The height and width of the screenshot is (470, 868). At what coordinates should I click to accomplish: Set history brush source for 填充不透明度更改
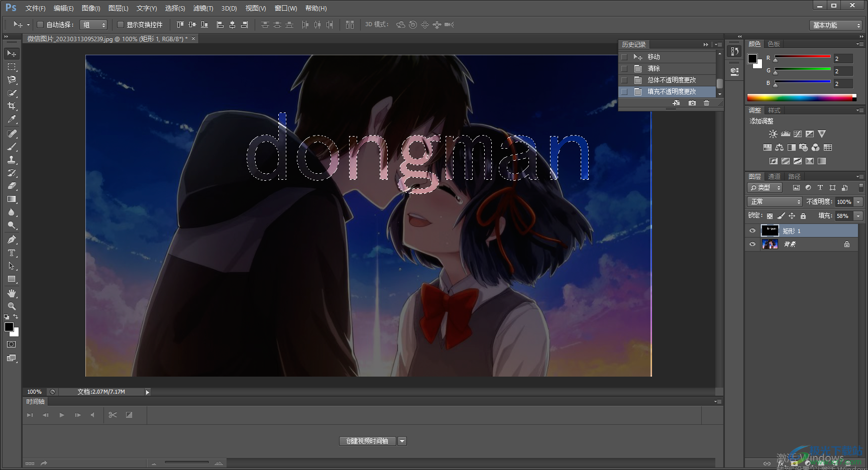click(x=624, y=92)
